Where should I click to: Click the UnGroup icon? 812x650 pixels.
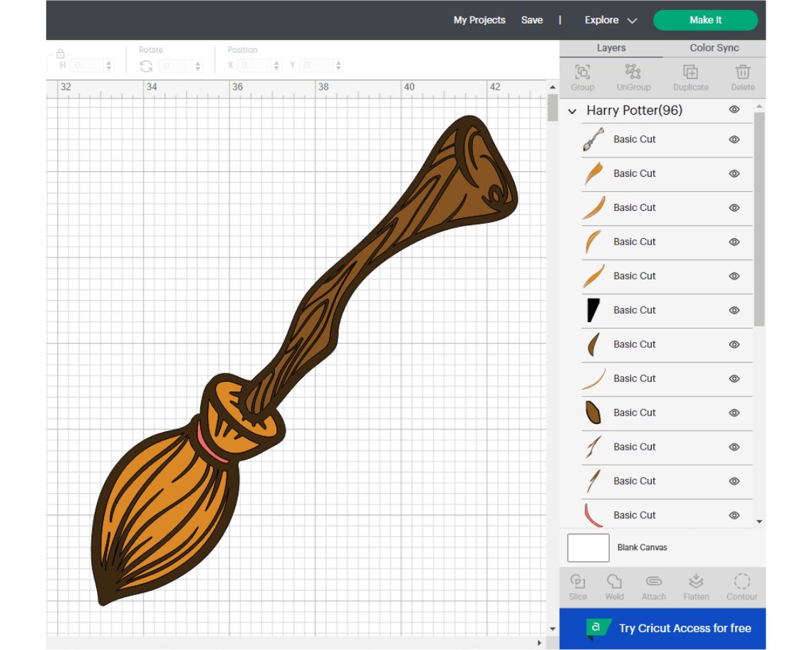(x=633, y=73)
